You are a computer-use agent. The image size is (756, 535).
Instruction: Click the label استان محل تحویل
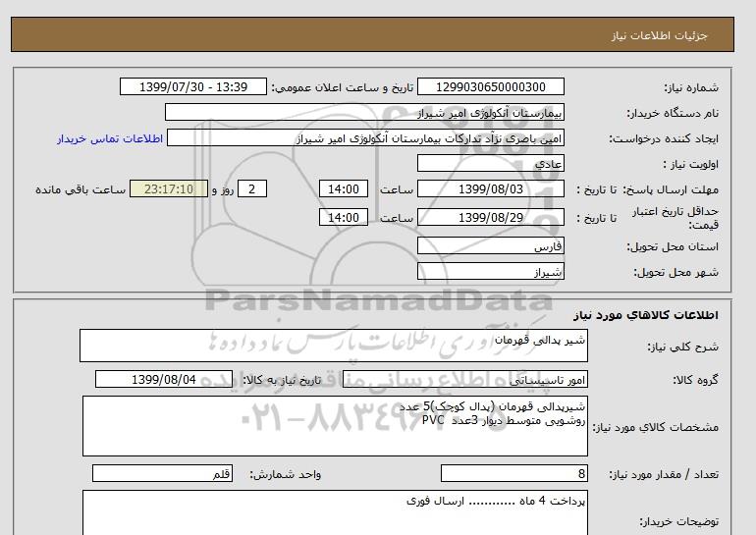(673, 246)
